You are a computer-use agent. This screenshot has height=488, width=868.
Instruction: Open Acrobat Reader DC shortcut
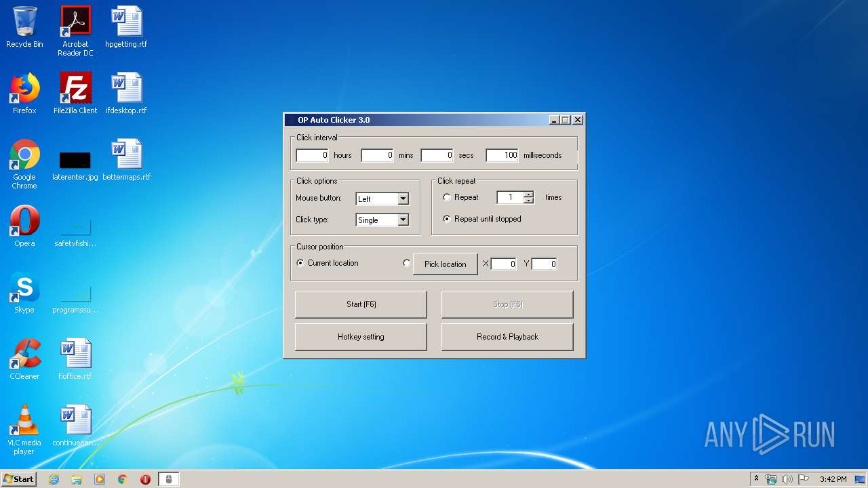[x=75, y=31]
